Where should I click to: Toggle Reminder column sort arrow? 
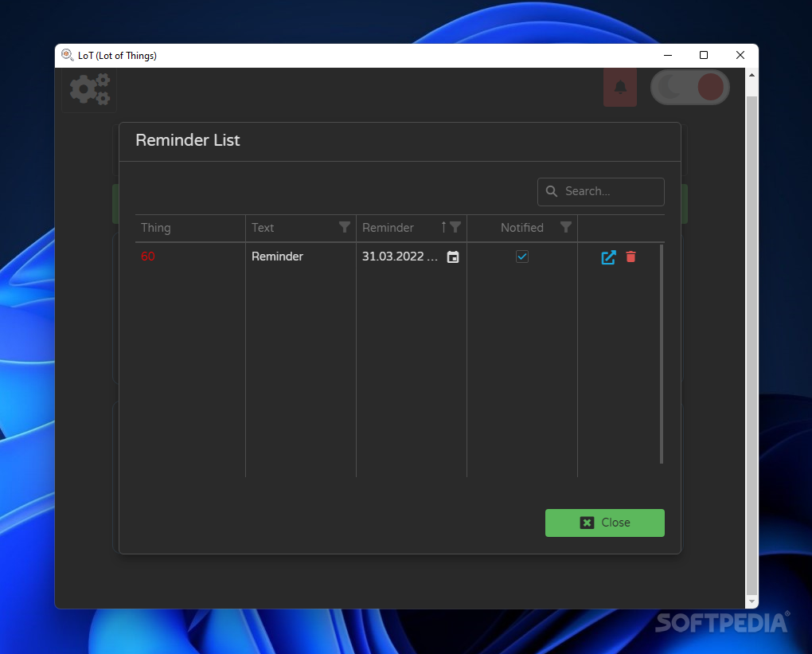[x=443, y=227]
